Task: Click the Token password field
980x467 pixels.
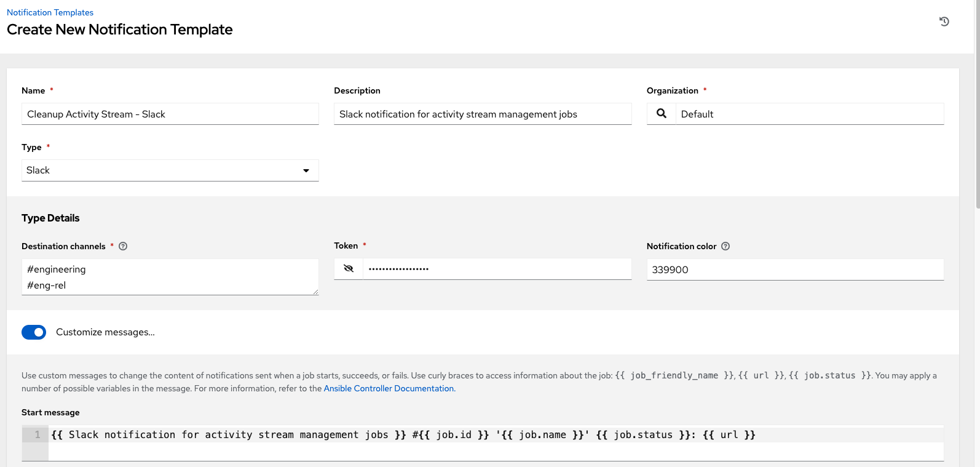Action: coord(497,269)
